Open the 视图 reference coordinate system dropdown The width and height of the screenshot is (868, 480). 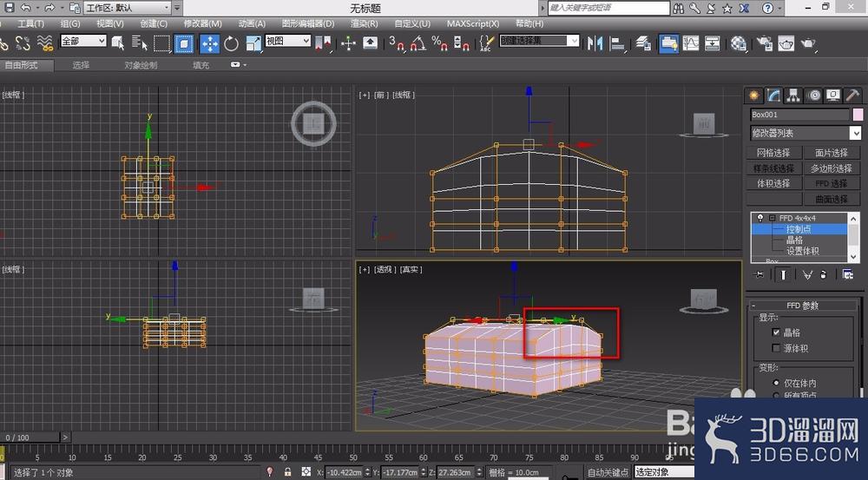pyautogui.click(x=288, y=41)
